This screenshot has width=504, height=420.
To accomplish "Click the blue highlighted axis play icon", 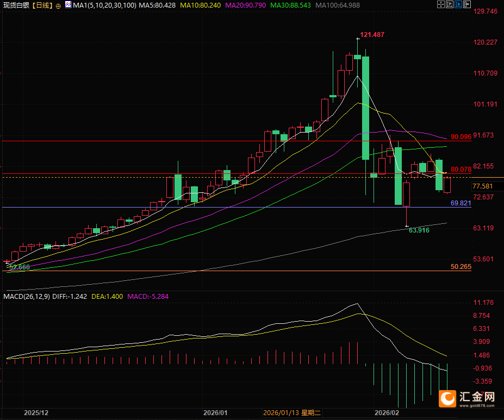I will (x=458, y=4).
